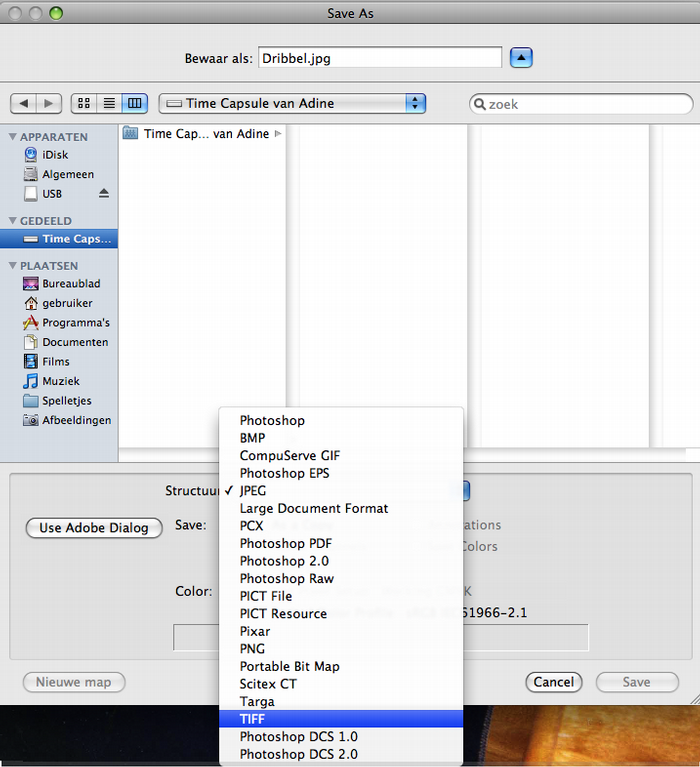
Task: Collapse the APPARATEN sidebar section
Action: point(12,137)
